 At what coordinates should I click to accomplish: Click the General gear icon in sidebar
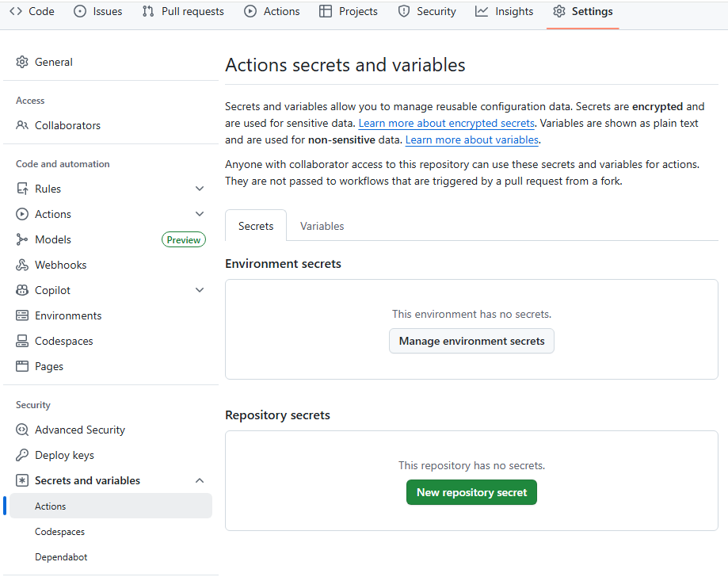[x=22, y=62]
